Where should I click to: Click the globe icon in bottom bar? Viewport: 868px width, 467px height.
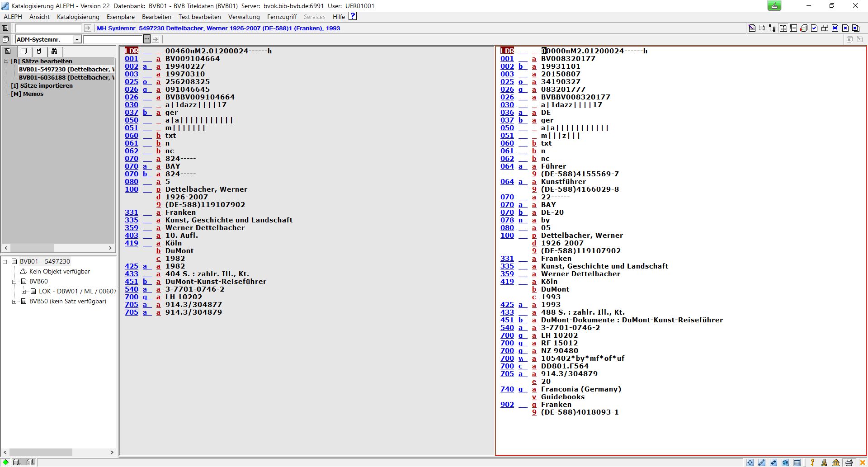785,462
